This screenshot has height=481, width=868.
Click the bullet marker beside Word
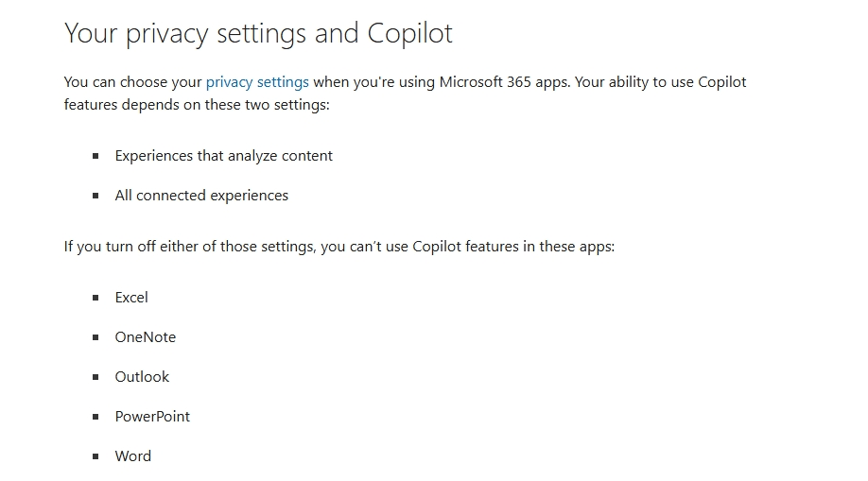coord(95,456)
